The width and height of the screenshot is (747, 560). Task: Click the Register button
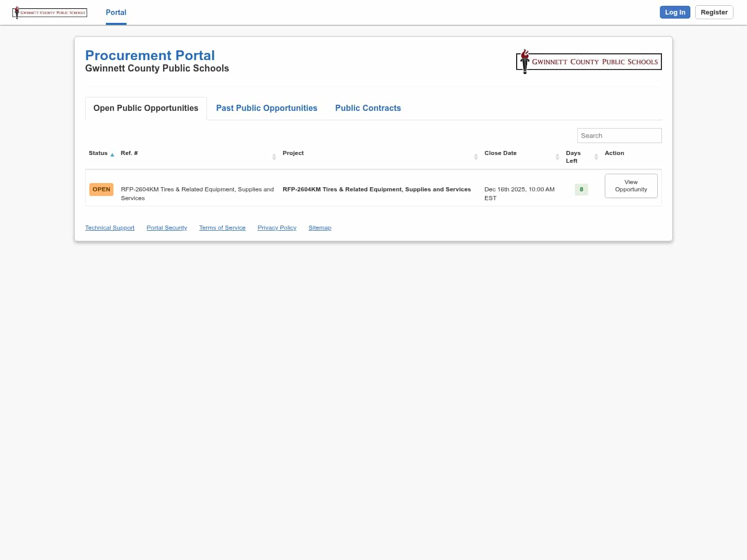click(714, 12)
